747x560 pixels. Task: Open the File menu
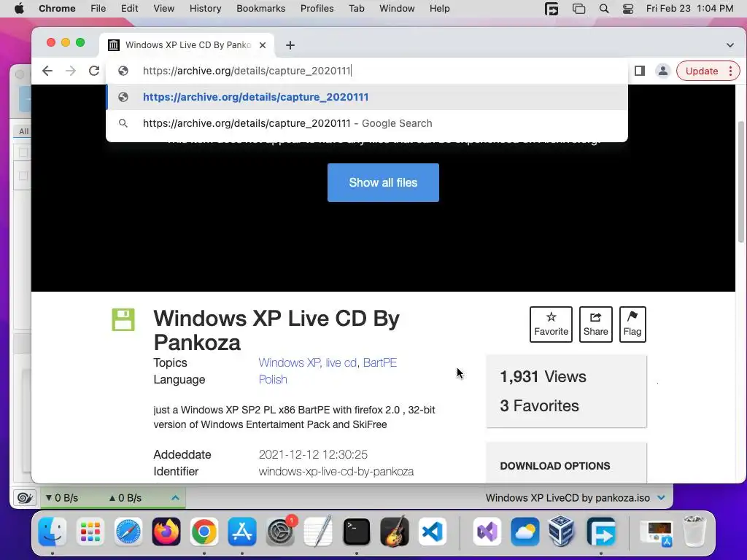[98, 9]
